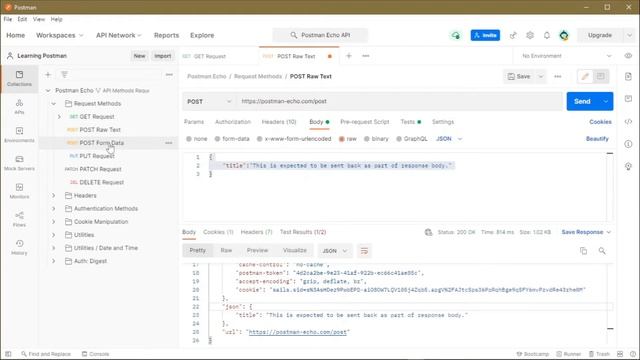This screenshot has height=360, width=640.
Task: Open the JSON raw format dropdown
Action: point(449,139)
